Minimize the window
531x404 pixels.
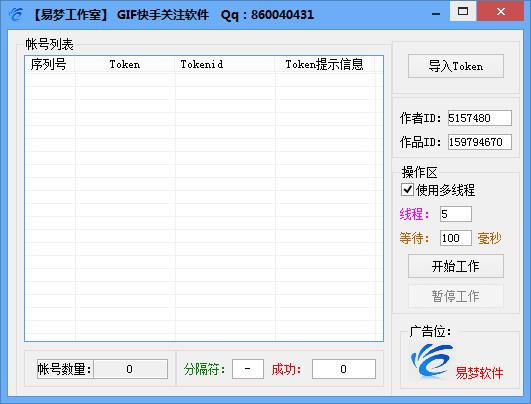436,13
